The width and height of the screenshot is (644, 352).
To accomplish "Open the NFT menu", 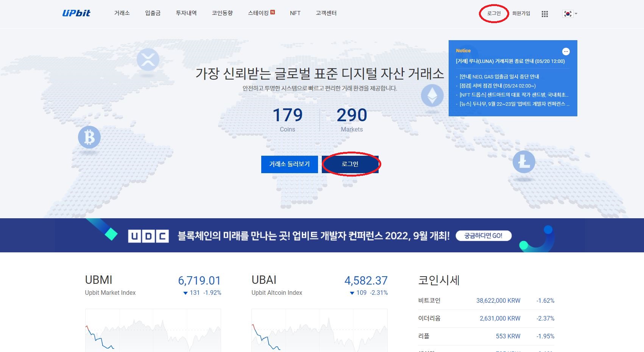I will 295,13.
